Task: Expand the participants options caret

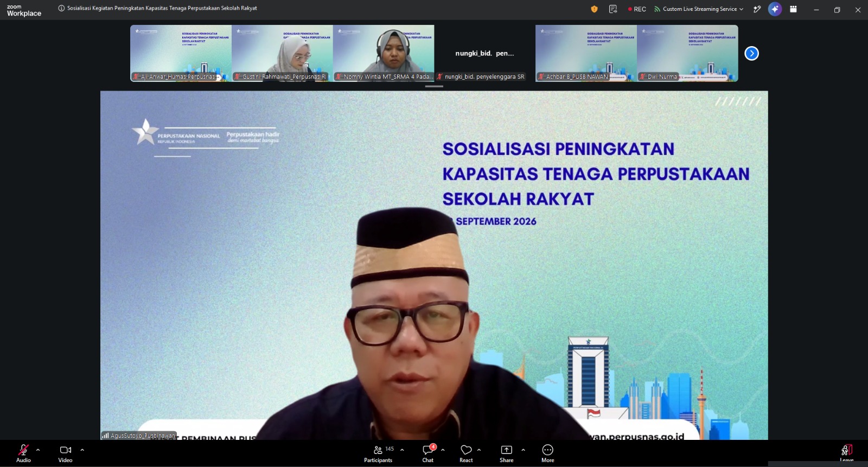Action: coord(402,450)
